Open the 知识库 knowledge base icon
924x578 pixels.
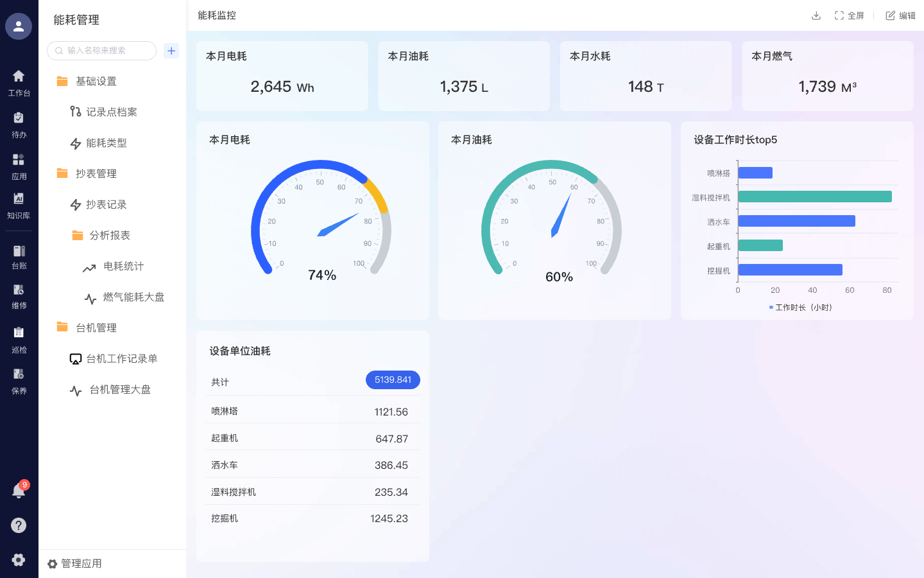19,206
